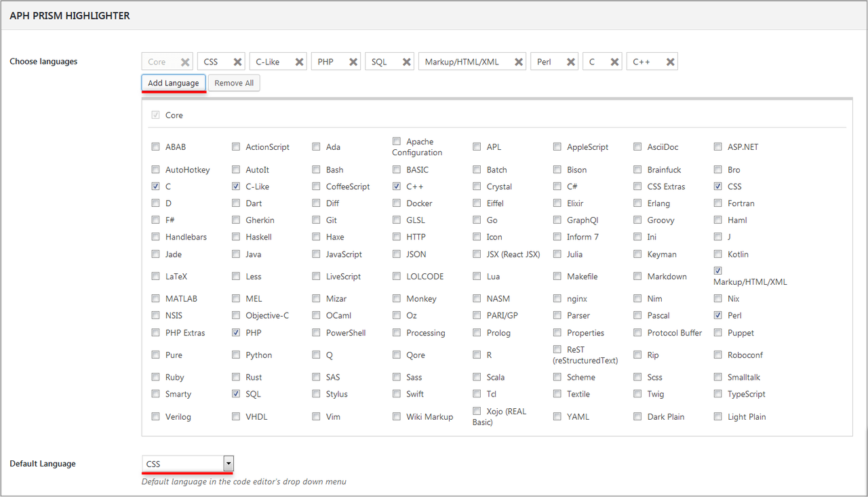
Task: Delete the Markup/HTML/XML tag
Action: point(518,62)
